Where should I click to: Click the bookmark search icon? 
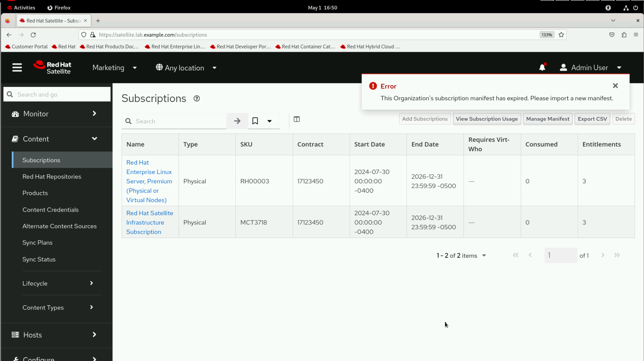tap(255, 121)
